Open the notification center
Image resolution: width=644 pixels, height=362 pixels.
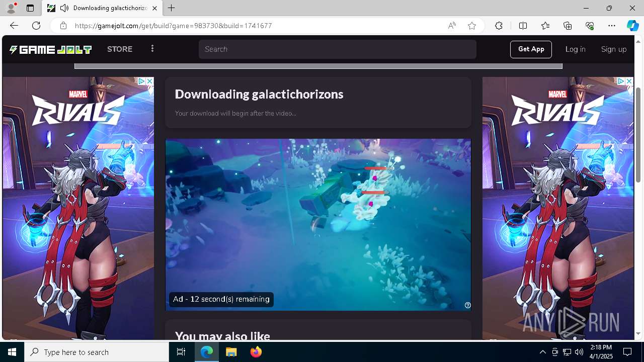click(x=627, y=352)
